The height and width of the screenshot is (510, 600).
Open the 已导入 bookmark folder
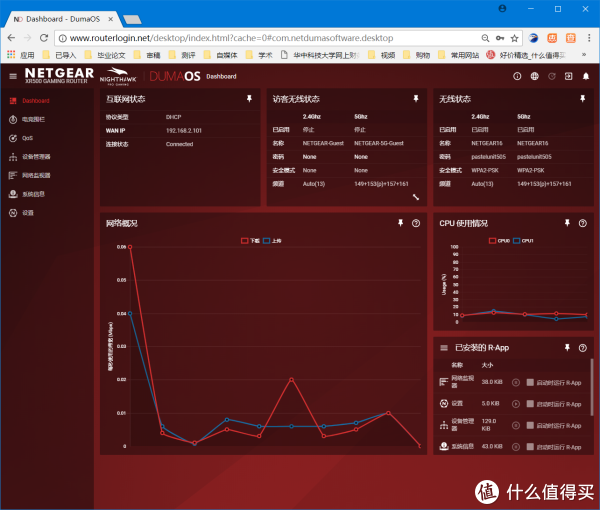(59, 55)
